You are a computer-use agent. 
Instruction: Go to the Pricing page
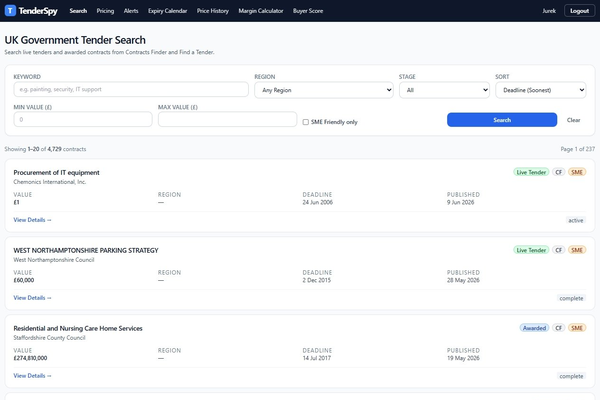coord(105,11)
